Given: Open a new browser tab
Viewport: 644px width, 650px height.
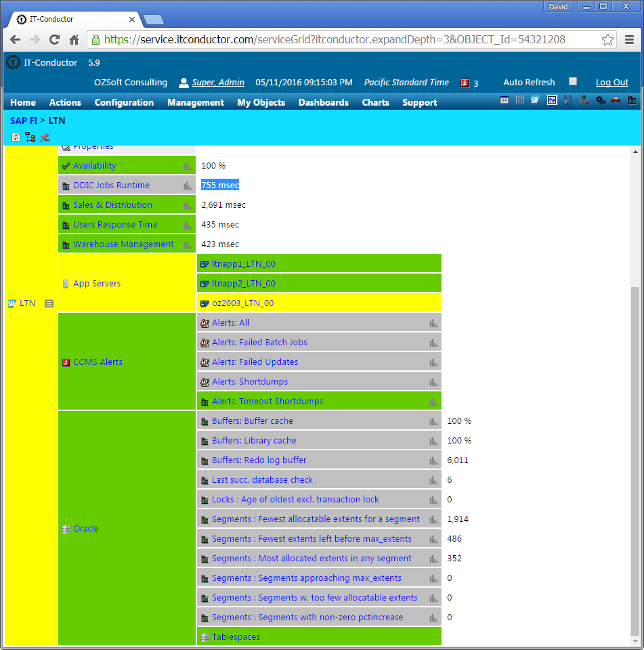Looking at the screenshot, I should point(153,20).
